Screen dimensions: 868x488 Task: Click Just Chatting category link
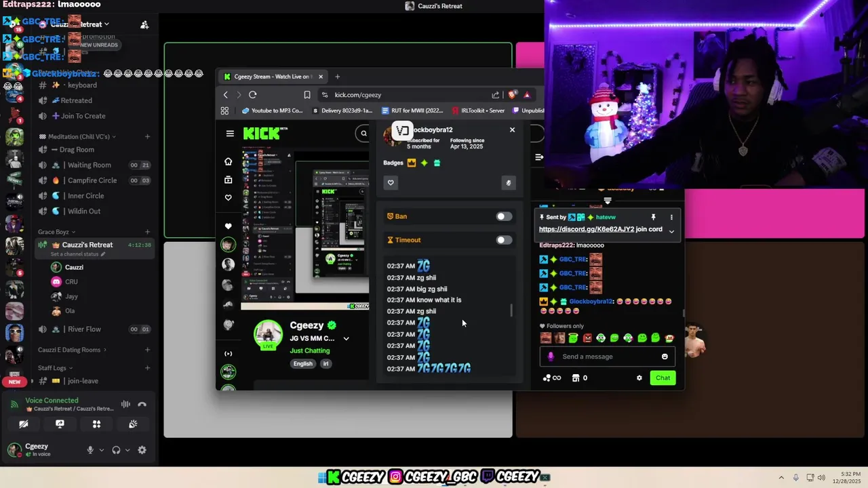point(309,350)
